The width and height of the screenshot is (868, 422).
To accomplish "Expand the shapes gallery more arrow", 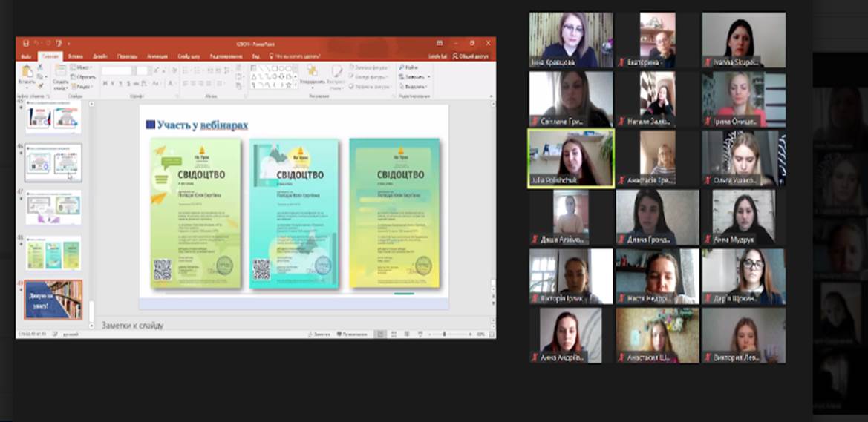I will tap(295, 85).
